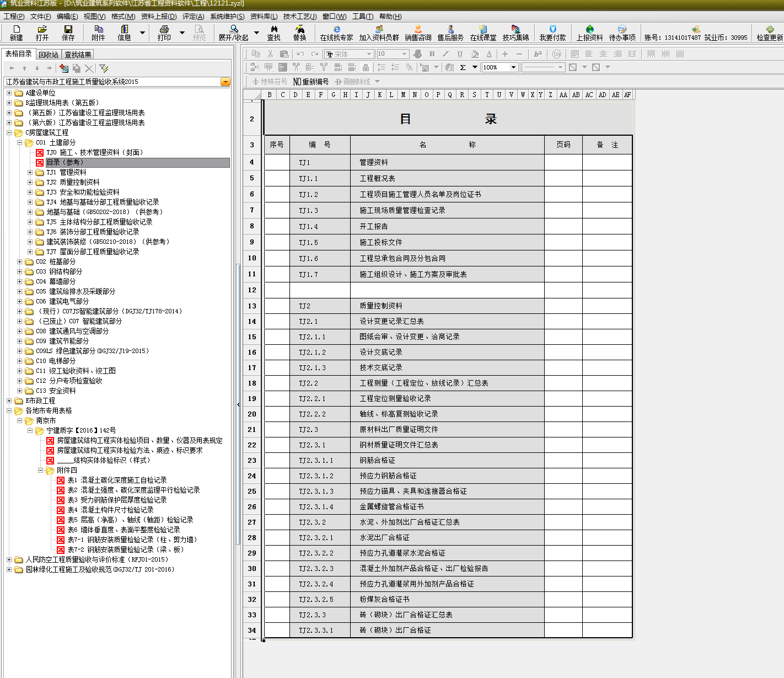Open dropdown arrow next to 打印
This screenshot has height=678, width=784.
tap(182, 33)
